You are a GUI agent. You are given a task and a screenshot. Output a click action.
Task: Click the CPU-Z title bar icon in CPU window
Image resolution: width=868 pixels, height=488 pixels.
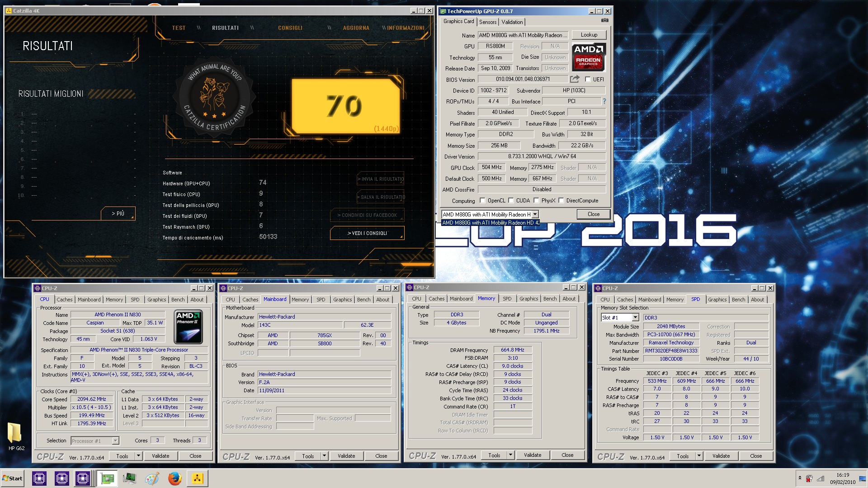[x=38, y=288]
